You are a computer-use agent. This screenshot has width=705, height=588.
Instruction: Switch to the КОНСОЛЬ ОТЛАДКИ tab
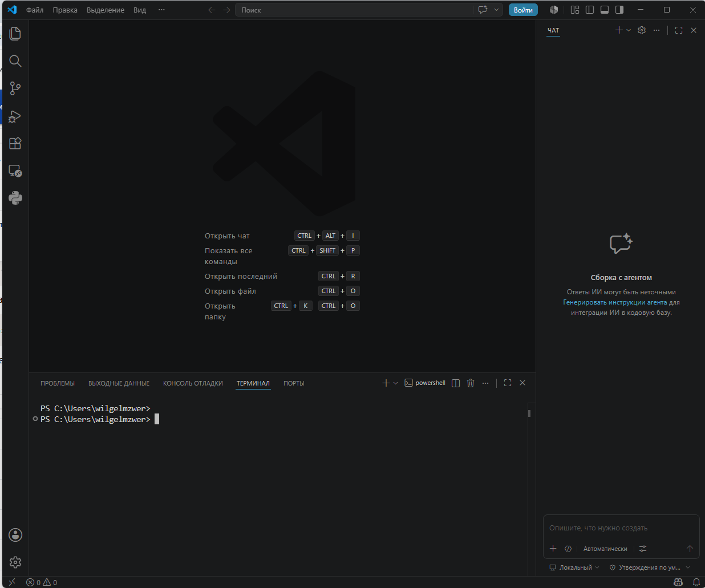pyautogui.click(x=193, y=383)
